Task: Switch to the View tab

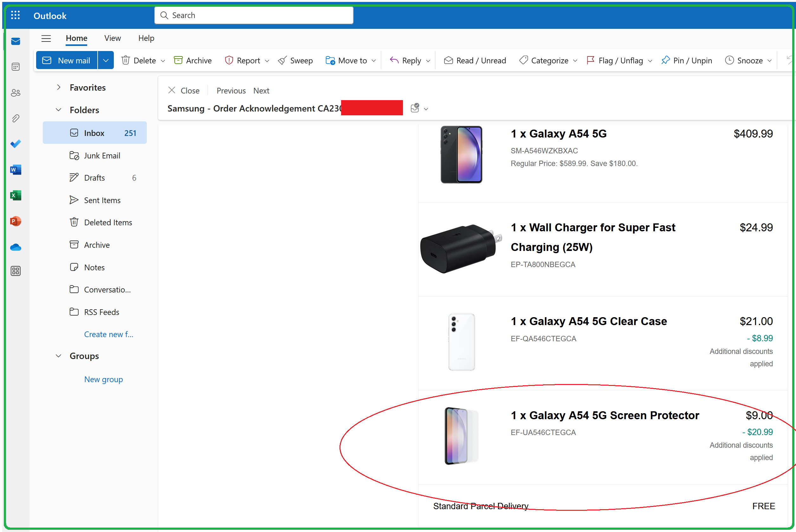Action: pos(112,38)
